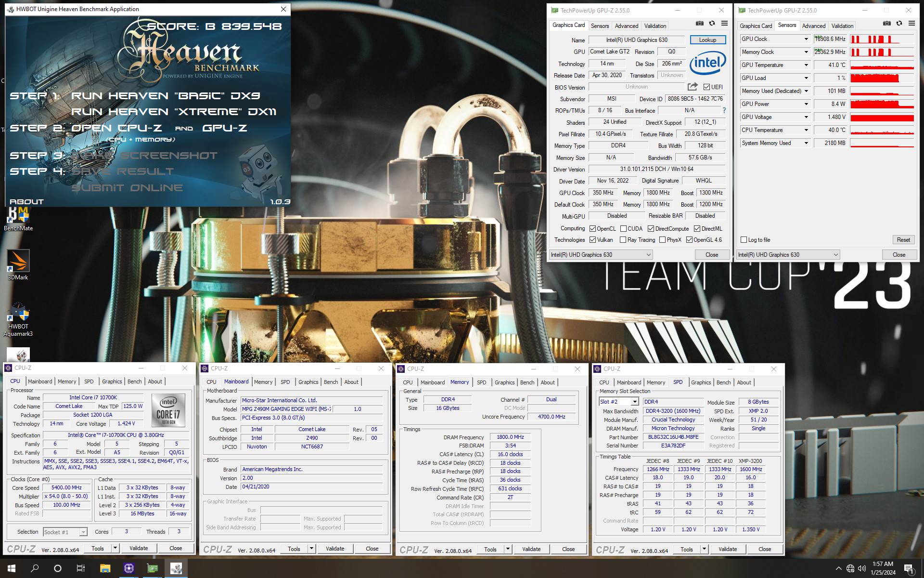924x578 pixels.
Task: Toggle DirectML checkbox
Action: tap(697, 229)
